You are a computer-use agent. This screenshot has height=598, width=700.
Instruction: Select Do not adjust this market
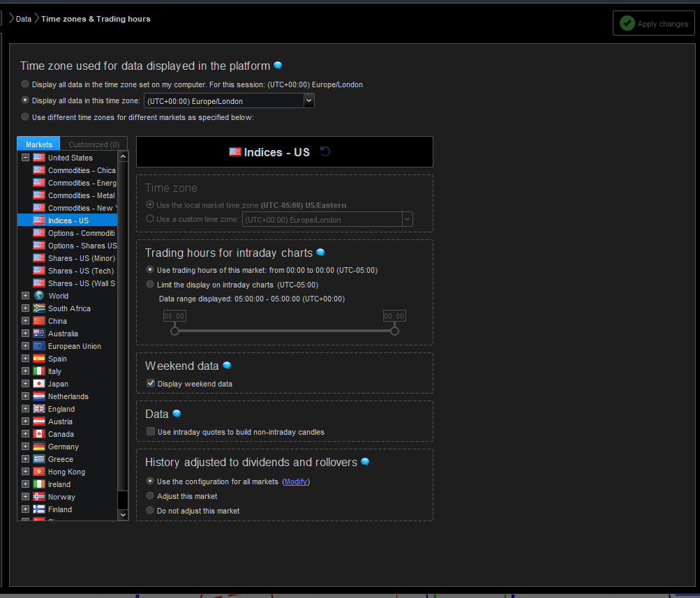150,510
